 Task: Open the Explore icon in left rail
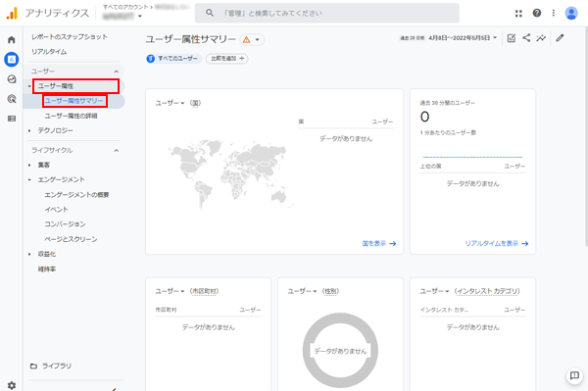click(x=12, y=79)
